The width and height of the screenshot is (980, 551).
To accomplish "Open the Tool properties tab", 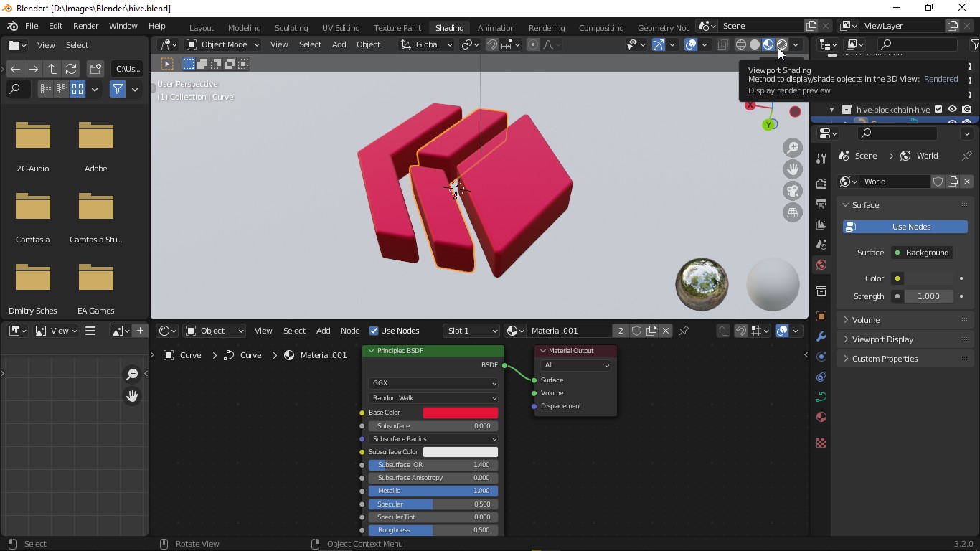I will click(x=821, y=158).
